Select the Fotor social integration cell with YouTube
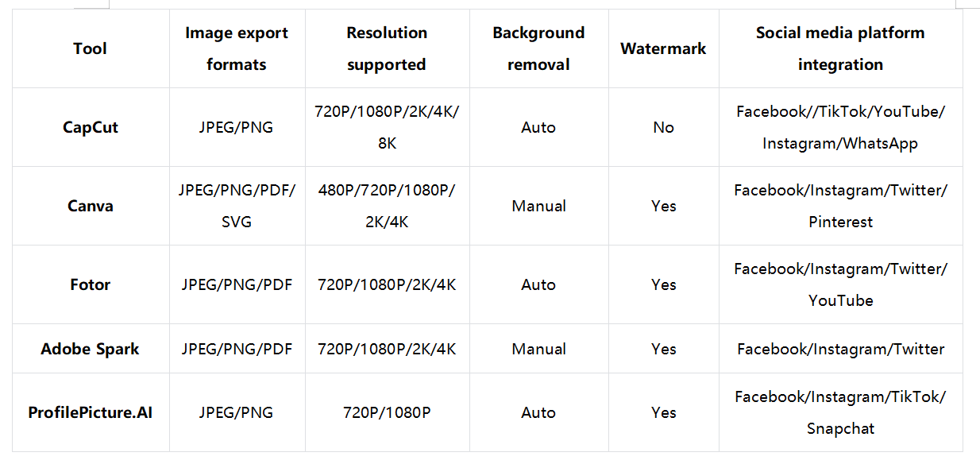 point(840,284)
